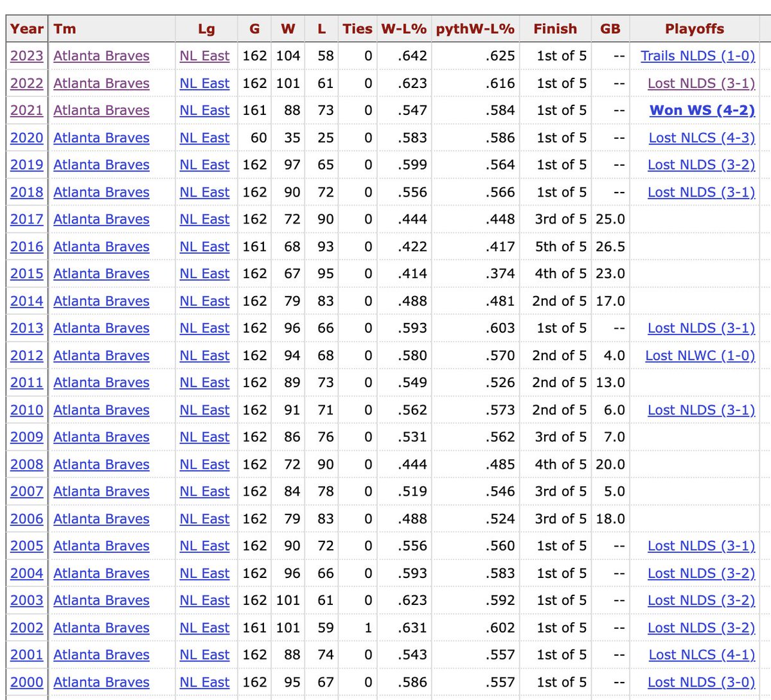Click NL East link in 2012 row
The height and width of the screenshot is (700, 771).
point(204,356)
